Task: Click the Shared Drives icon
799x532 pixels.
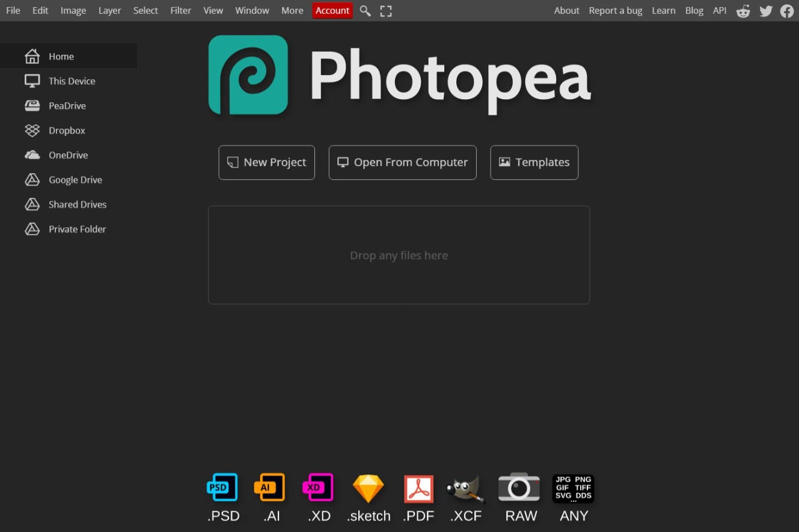Action: pos(32,204)
